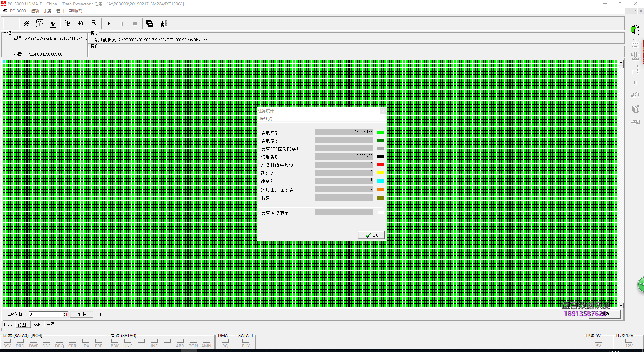Click the green disk copy icon
The height and width of the screenshot is (352, 644).
pyautogui.click(x=635, y=30)
